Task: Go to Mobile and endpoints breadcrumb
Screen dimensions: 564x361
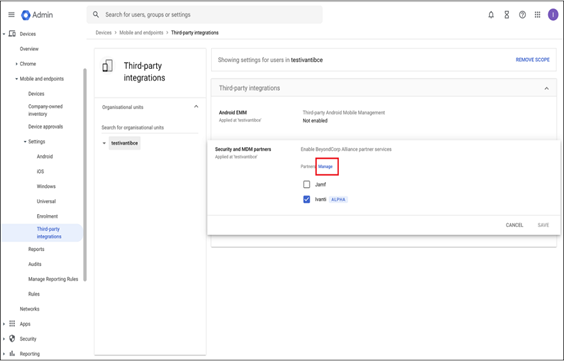Action: click(x=141, y=33)
